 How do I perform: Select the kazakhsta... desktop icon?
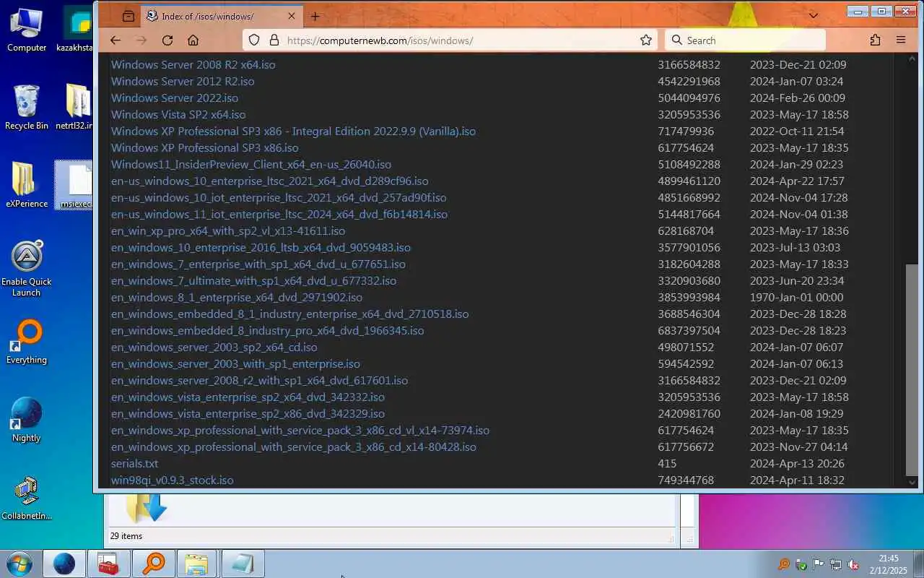pos(74,30)
